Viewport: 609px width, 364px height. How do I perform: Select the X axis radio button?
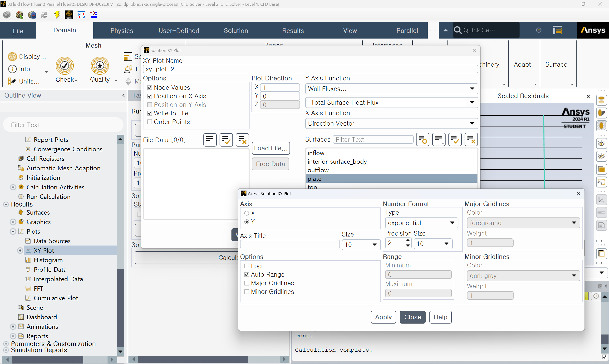coord(247,213)
